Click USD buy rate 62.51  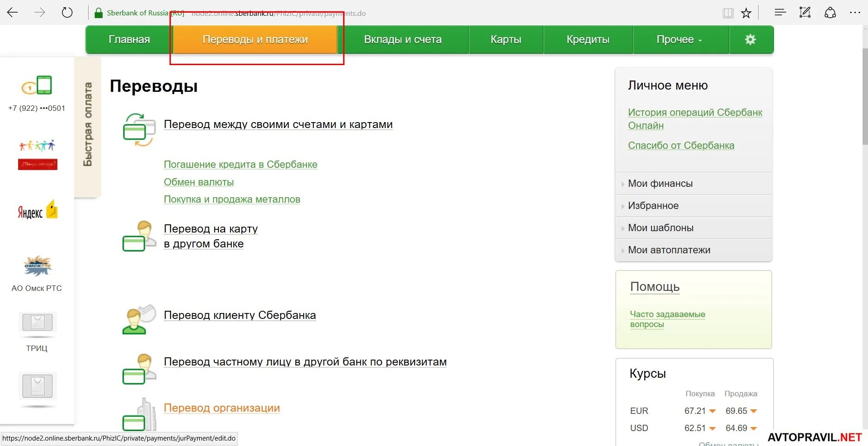(x=695, y=428)
